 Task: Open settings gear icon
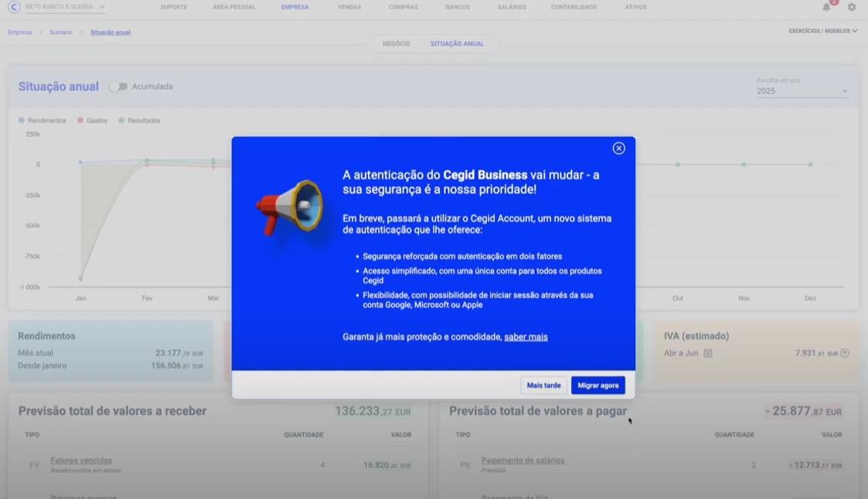851,7
